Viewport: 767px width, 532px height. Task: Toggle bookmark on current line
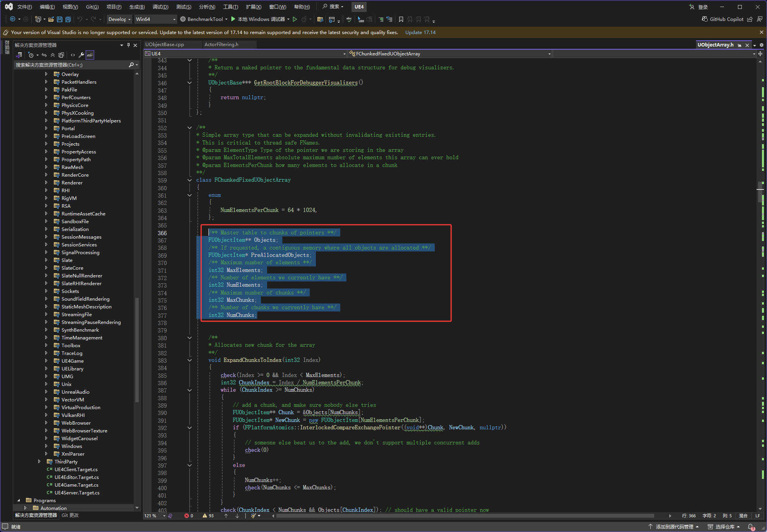point(401,19)
